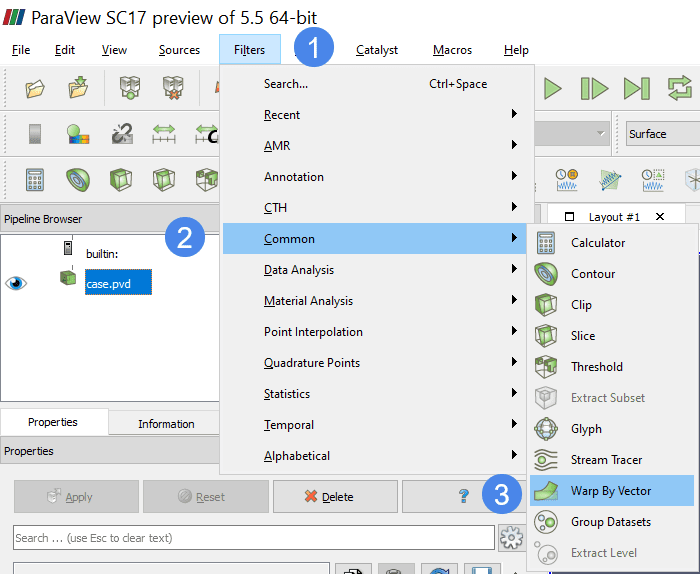Click the Calculator filter toolbar icon
Image resolution: width=700 pixels, height=574 pixels.
coord(36,179)
